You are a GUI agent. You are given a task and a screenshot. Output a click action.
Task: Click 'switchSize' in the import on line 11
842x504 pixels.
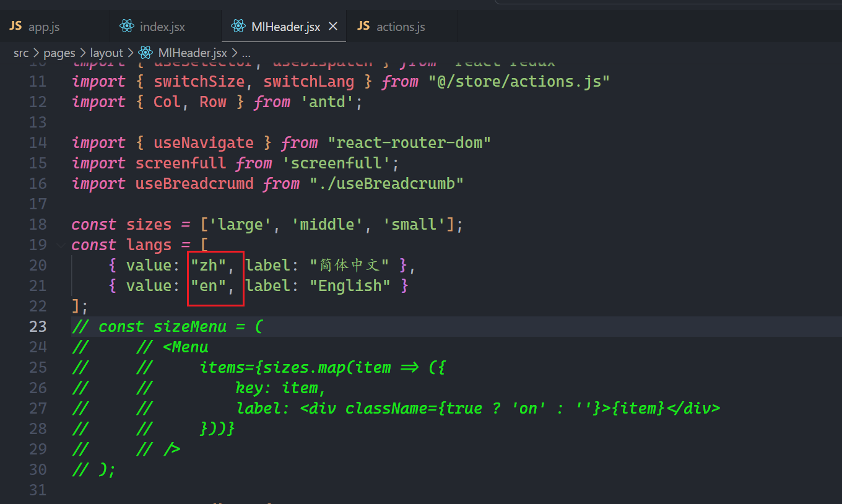199,81
